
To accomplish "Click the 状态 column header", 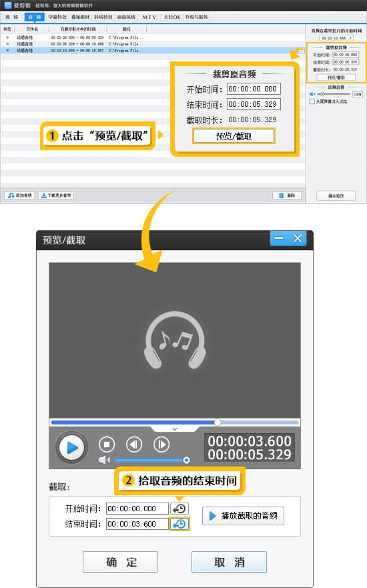I will coord(7,29).
